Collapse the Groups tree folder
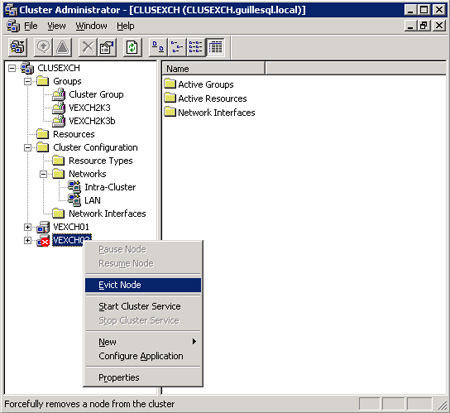 [x=28, y=81]
